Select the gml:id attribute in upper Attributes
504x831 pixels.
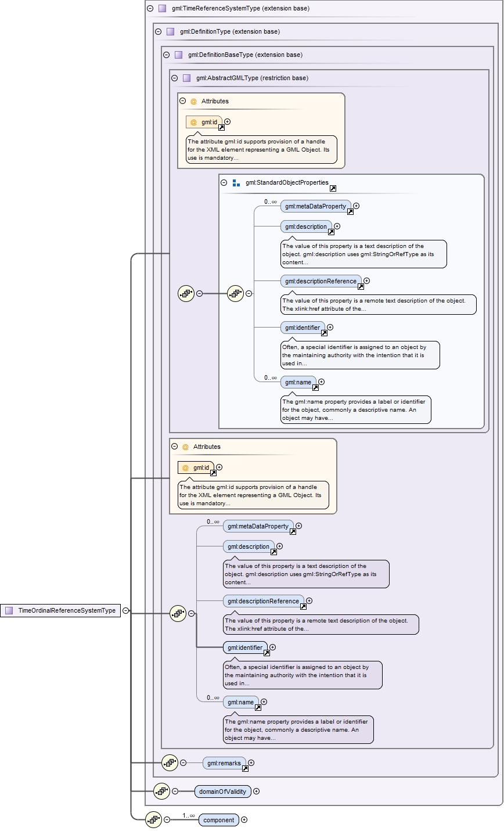pos(204,122)
